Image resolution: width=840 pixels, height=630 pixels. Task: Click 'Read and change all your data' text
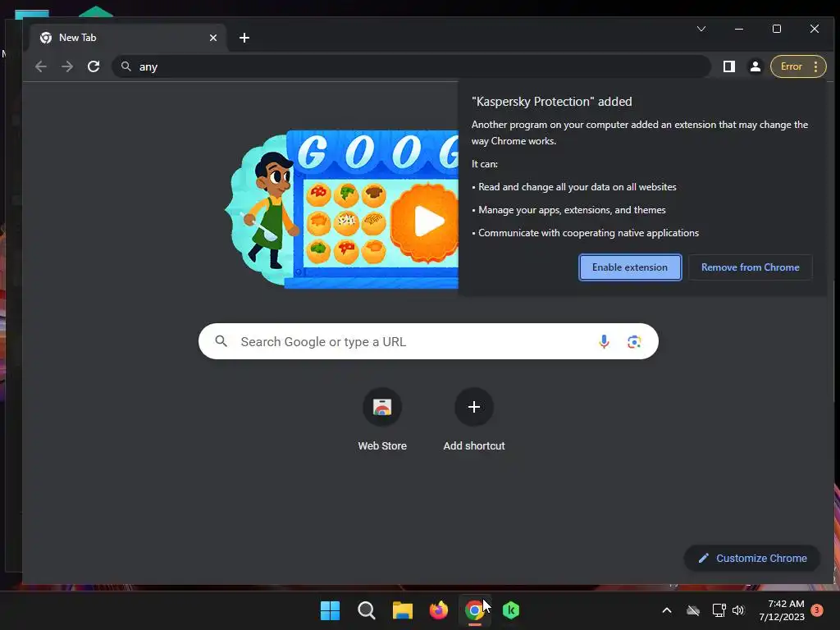click(577, 187)
